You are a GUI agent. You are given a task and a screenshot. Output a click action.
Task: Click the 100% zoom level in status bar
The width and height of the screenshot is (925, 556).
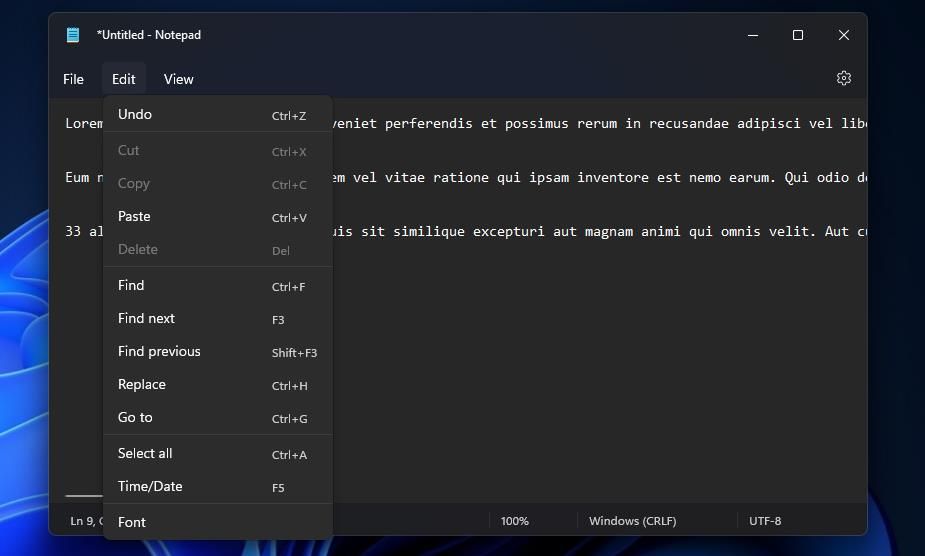[514, 521]
